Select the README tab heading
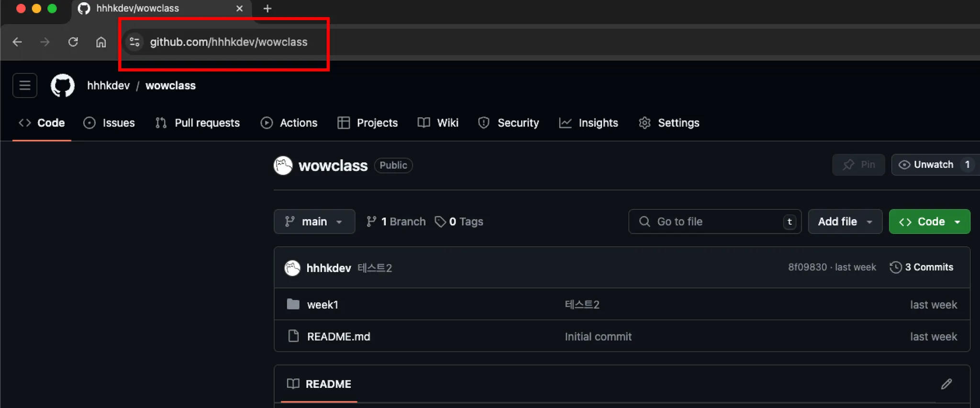980x408 pixels. (x=319, y=384)
